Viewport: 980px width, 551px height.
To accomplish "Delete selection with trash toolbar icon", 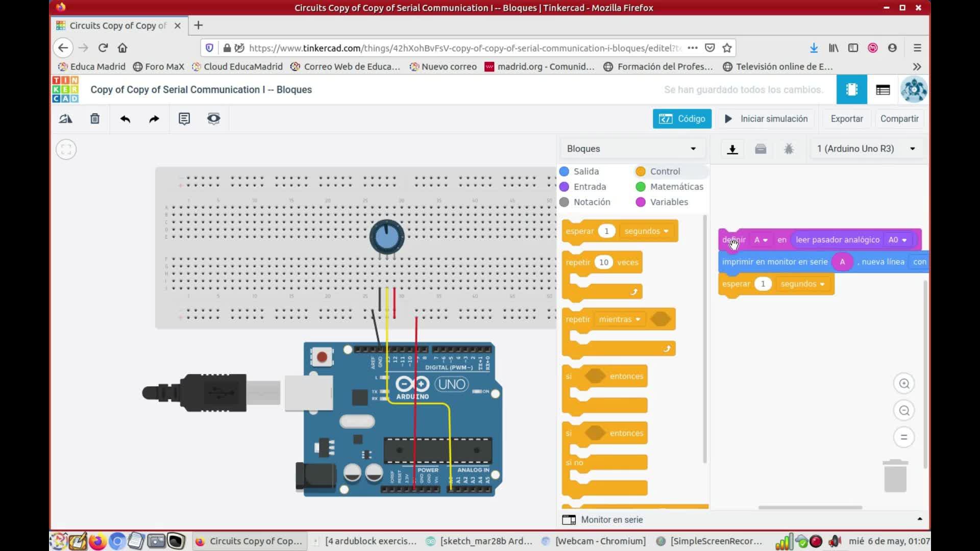I will click(x=95, y=119).
